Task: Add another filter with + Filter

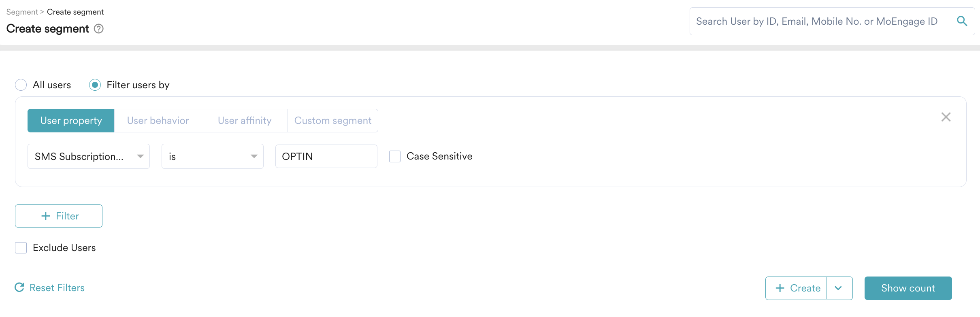Action: tap(59, 216)
